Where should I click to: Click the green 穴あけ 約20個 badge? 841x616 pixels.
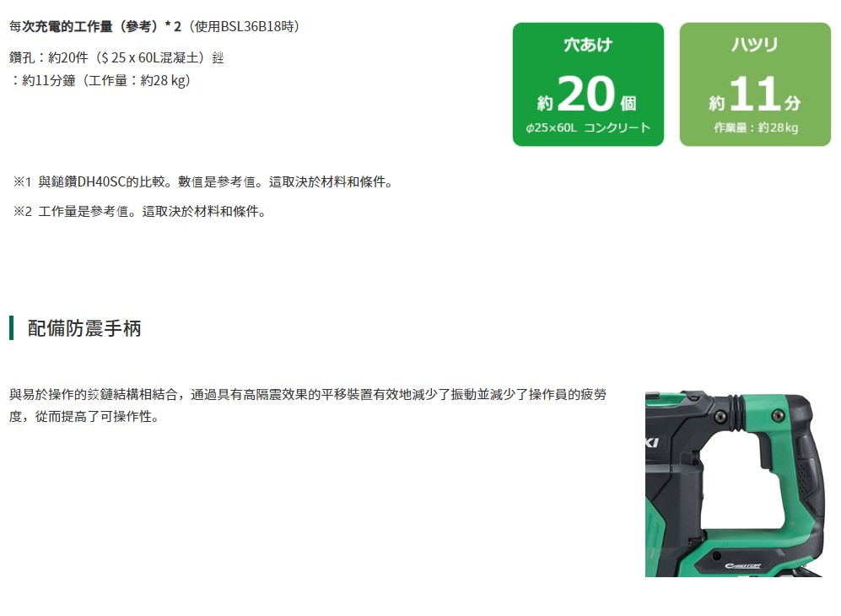[588, 84]
